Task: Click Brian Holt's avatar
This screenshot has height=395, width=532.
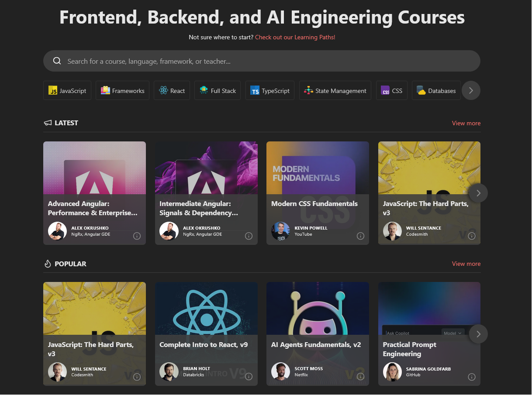Action: click(x=169, y=371)
